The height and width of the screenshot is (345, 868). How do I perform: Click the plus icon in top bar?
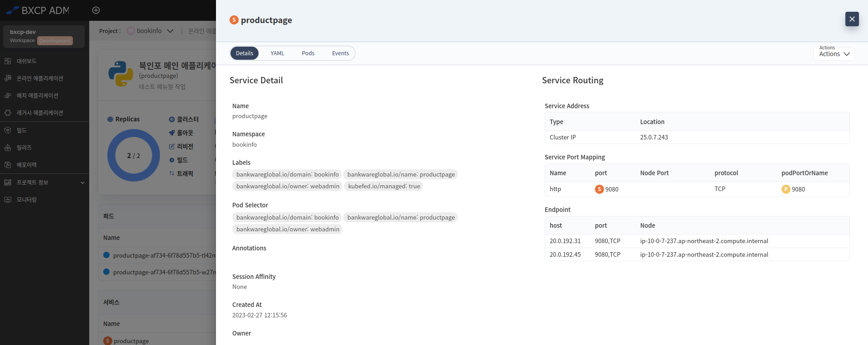coord(96,10)
